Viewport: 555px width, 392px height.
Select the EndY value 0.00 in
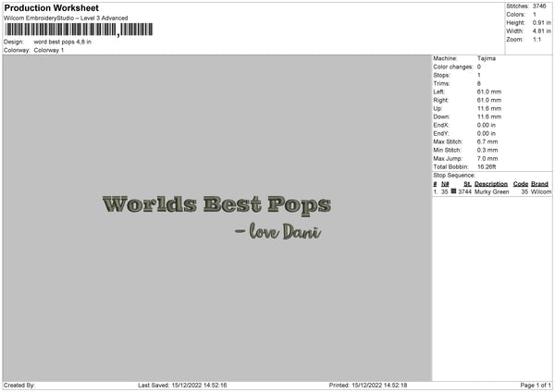487,133
